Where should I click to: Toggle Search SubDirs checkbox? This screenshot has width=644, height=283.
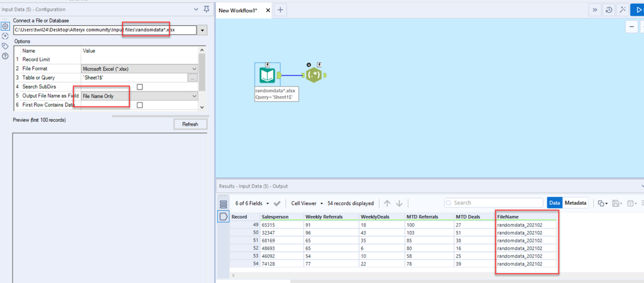[x=140, y=87]
